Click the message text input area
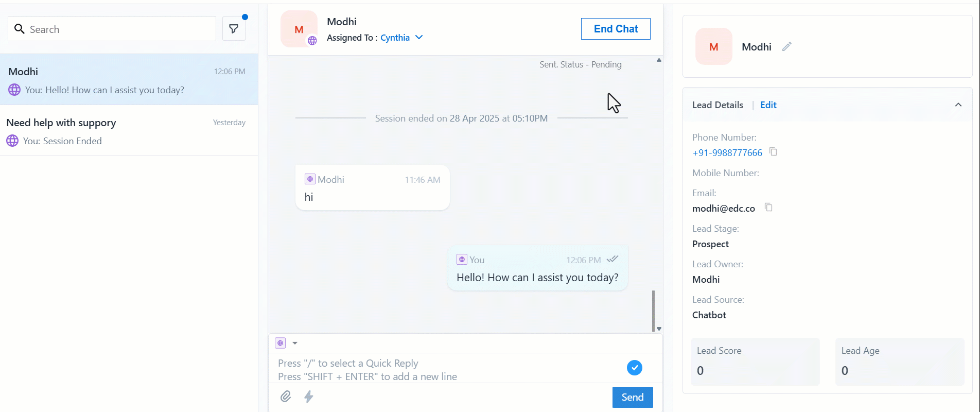Image resolution: width=980 pixels, height=412 pixels. point(448,370)
